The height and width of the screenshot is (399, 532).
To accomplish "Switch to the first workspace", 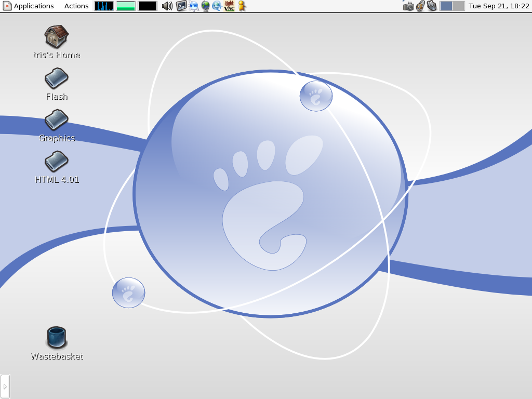I will click(446, 6).
